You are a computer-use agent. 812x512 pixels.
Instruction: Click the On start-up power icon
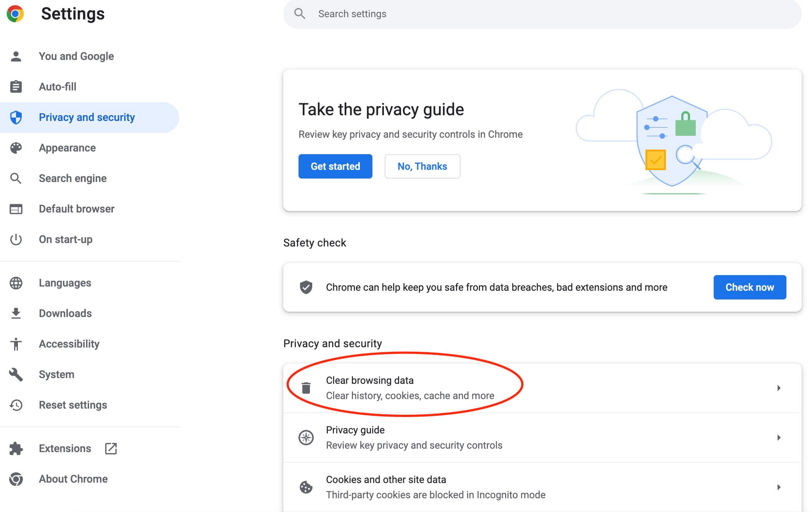(x=16, y=239)
